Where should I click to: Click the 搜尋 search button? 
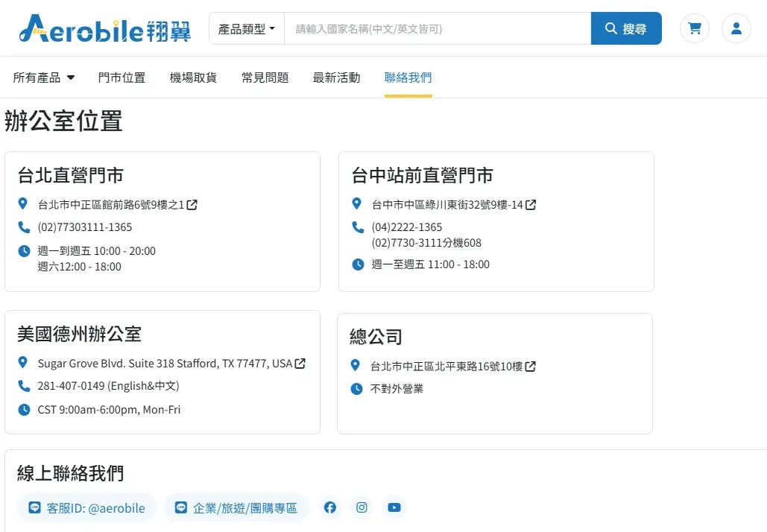tap(626, 28)
